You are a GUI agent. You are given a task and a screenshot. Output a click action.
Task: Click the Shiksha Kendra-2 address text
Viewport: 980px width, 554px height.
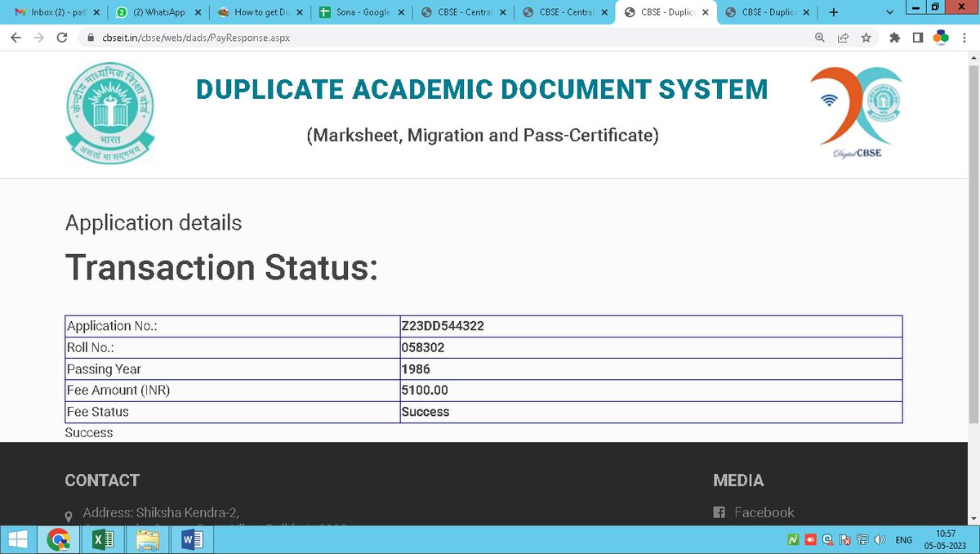click(161, 512)
